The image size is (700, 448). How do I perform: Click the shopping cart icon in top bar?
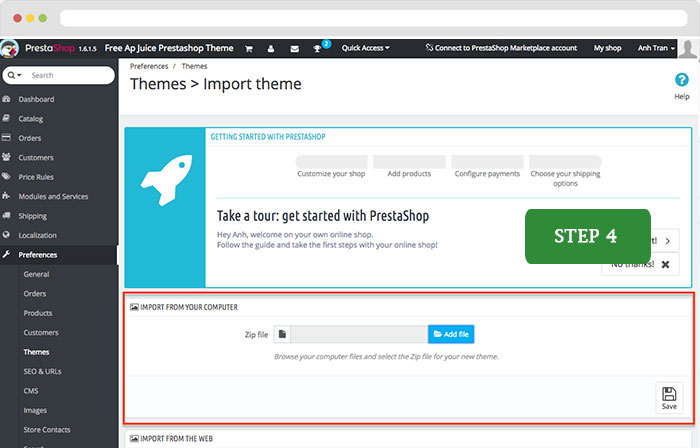tap(247, 48)
